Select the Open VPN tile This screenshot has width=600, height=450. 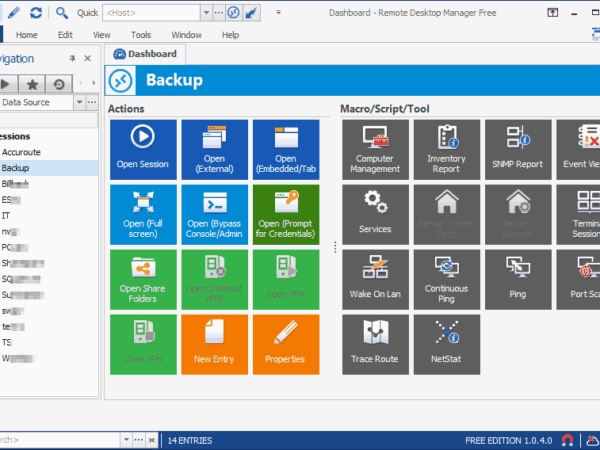(286, 280)
